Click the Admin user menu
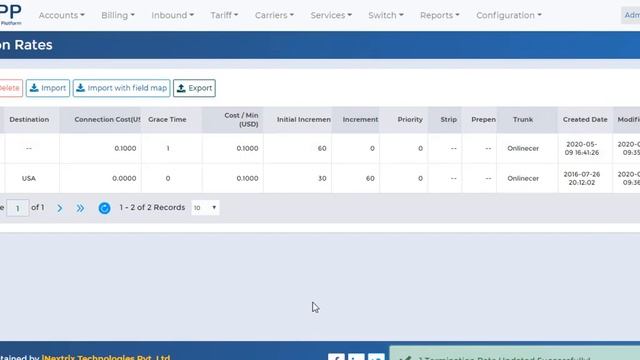The height and width of the screenshot is (360, 640). tap(631, 15)
